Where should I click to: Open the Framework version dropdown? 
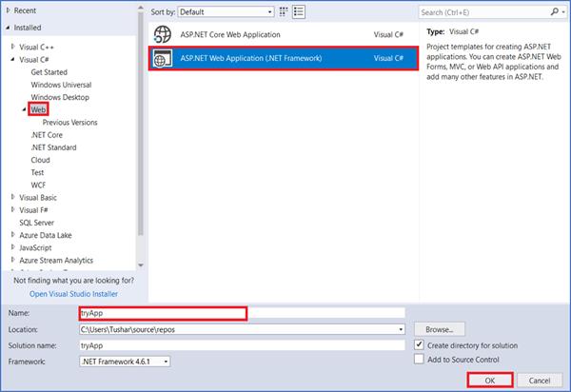(125, 362)
